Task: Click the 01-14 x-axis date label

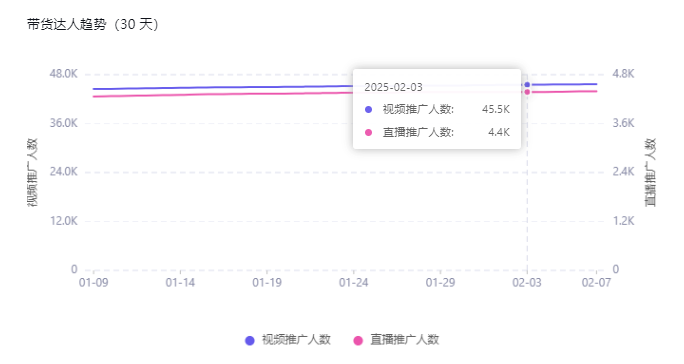Action: coord(180,283)
